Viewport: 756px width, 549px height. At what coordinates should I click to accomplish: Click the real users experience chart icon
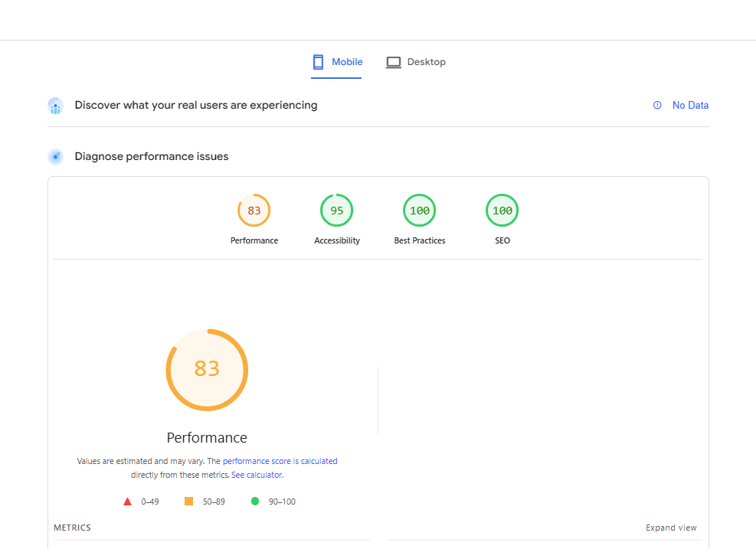(55, 106)
